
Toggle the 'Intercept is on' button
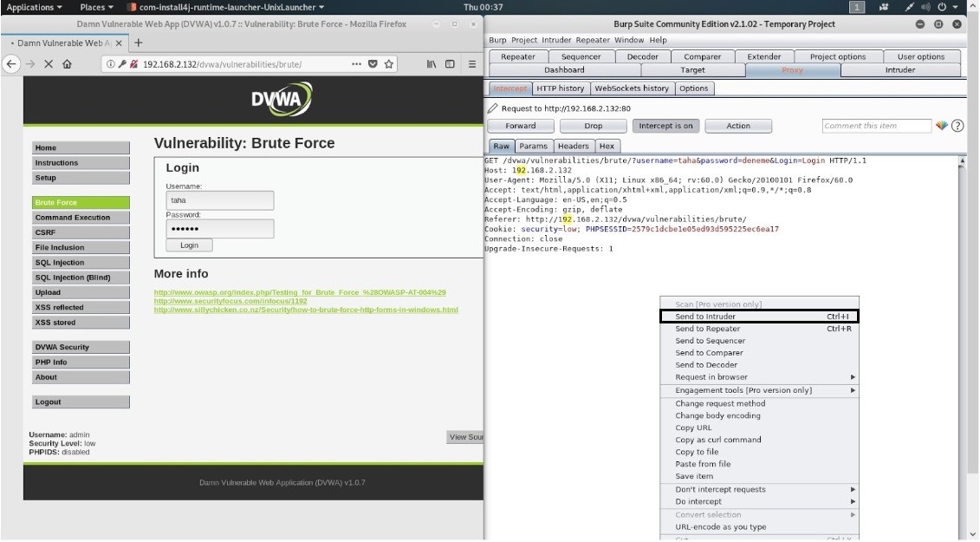point(665,126)
